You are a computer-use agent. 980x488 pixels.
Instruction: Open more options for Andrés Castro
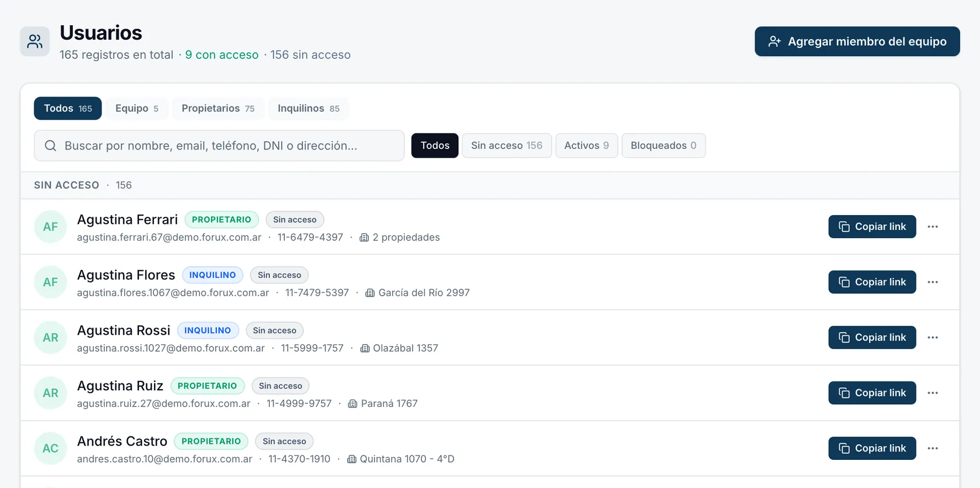tap(933, 448)
